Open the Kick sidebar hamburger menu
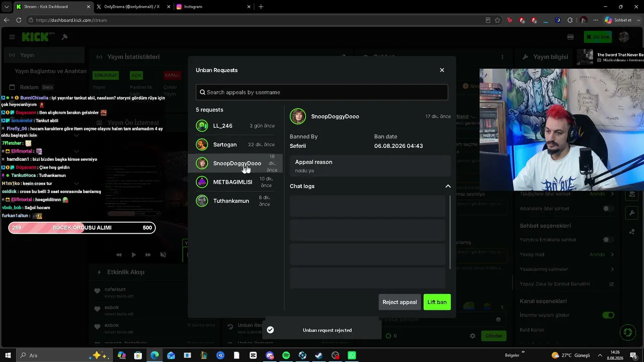The image size is (644, 362). tap(12, 37)
